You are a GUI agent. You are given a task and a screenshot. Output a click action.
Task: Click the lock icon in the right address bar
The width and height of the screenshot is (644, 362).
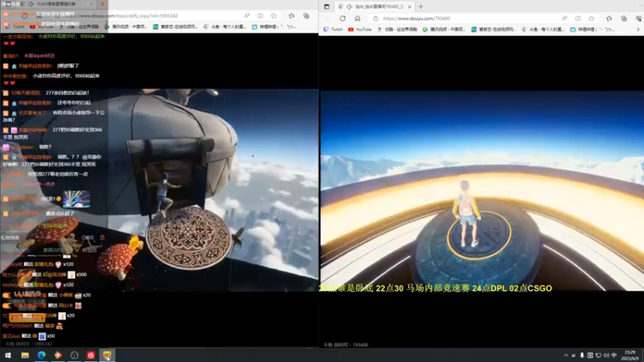pyautogui.click(x=375, y=19)
